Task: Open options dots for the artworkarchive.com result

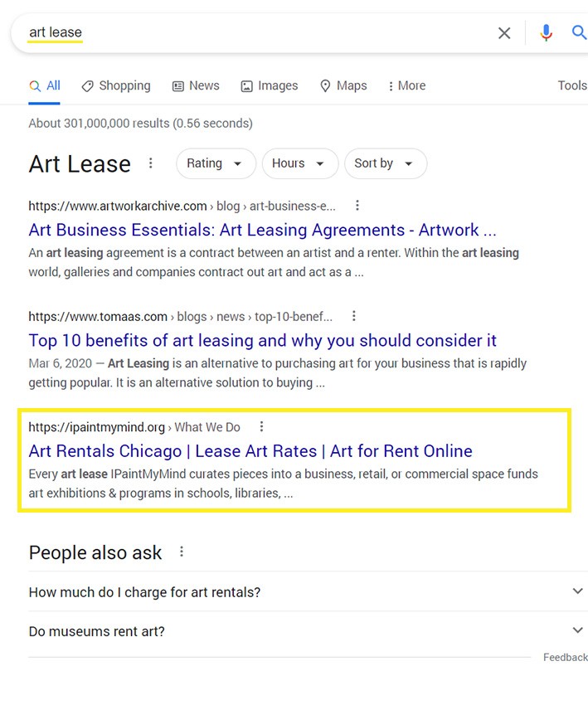Action: pyautogui.click(x=357, y=206)
